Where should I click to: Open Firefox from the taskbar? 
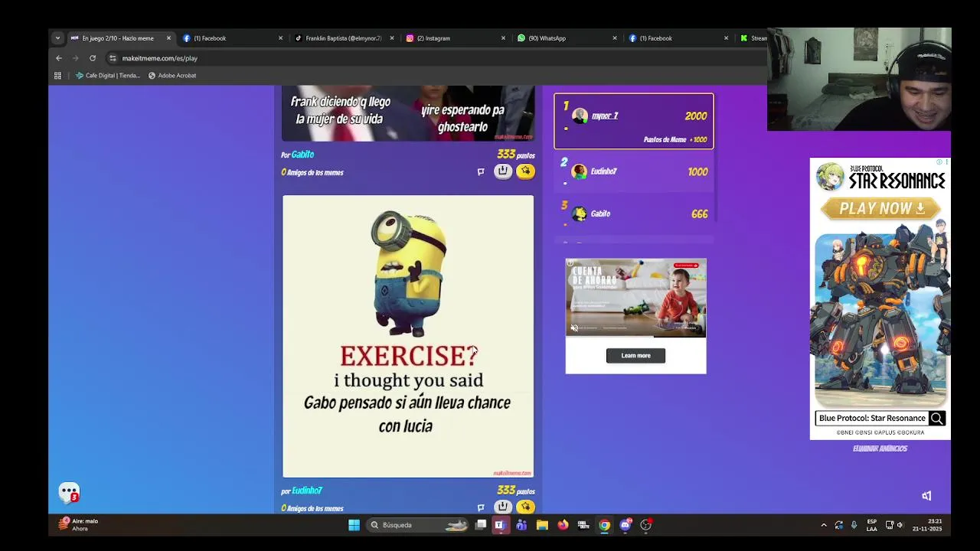(563, 525)
